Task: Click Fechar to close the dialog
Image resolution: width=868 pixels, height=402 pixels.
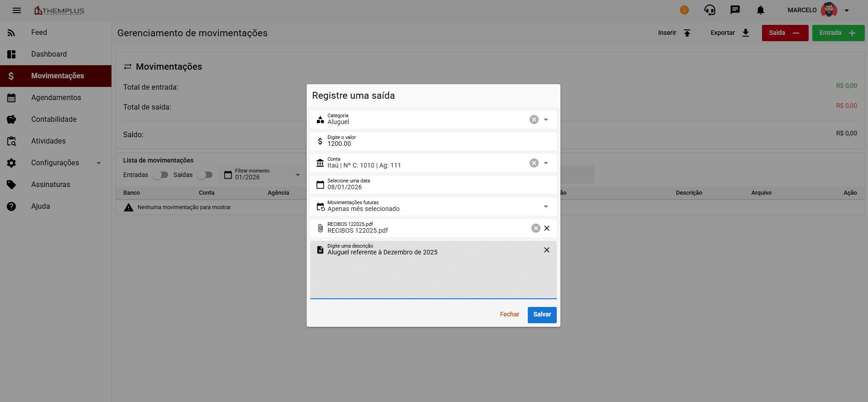Action: pos(509,315)
